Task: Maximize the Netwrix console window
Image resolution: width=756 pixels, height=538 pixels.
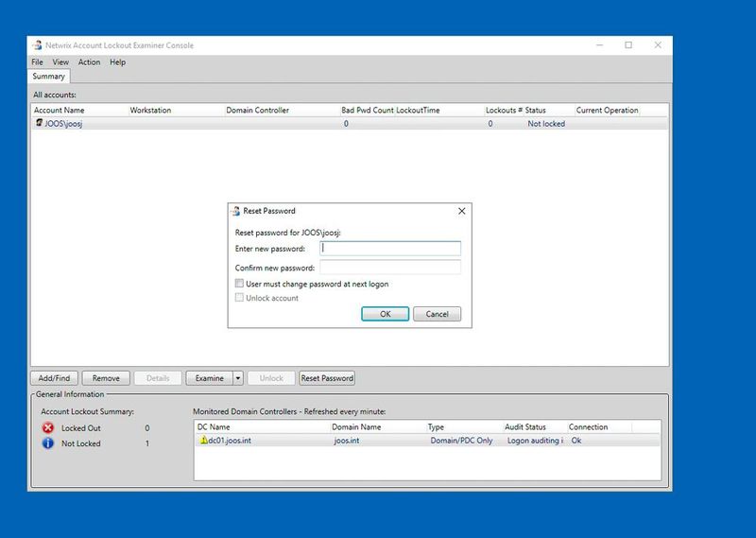Action: pyautogui.click(x=628, y=44)
